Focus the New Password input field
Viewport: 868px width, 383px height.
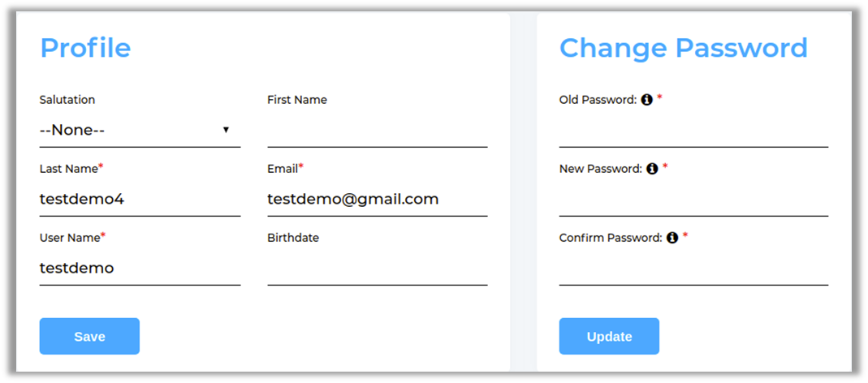[x=693, y=200]
